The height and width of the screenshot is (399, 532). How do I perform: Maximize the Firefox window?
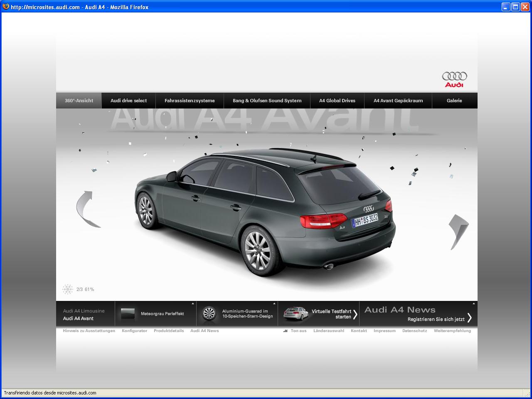click(x=515, y=7)
